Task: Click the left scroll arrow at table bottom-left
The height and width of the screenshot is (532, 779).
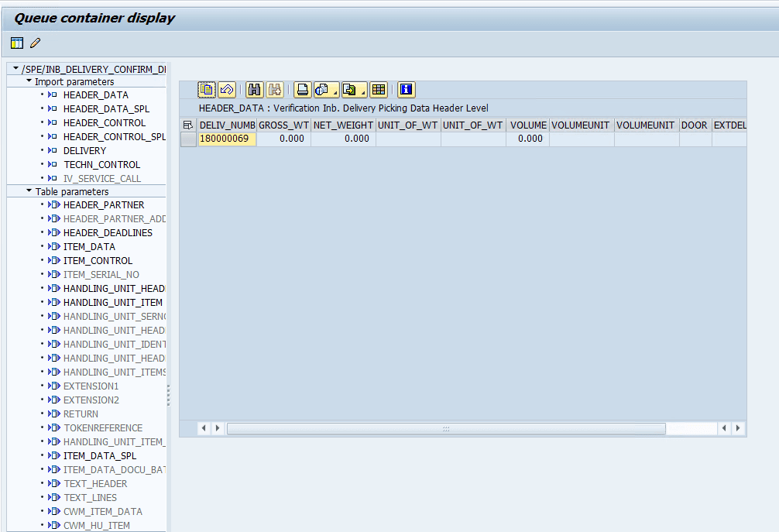Action: [x=204, y=428]
